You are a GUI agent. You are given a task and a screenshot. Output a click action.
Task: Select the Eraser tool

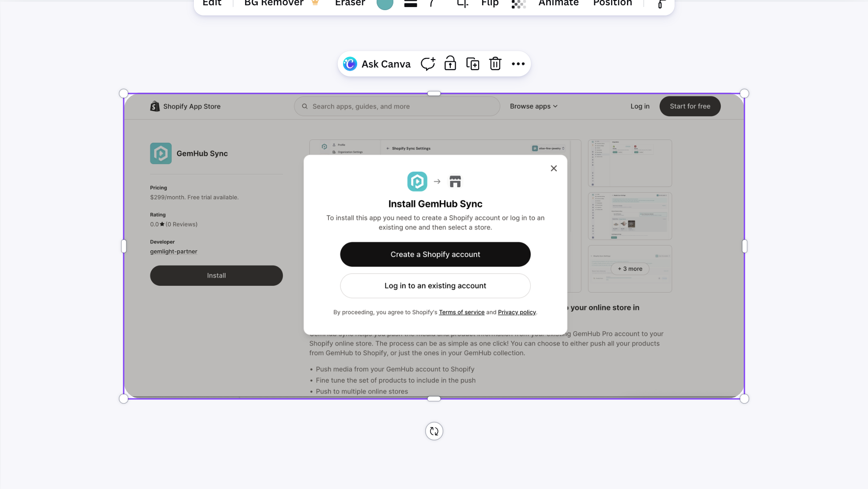click(350, 4)
